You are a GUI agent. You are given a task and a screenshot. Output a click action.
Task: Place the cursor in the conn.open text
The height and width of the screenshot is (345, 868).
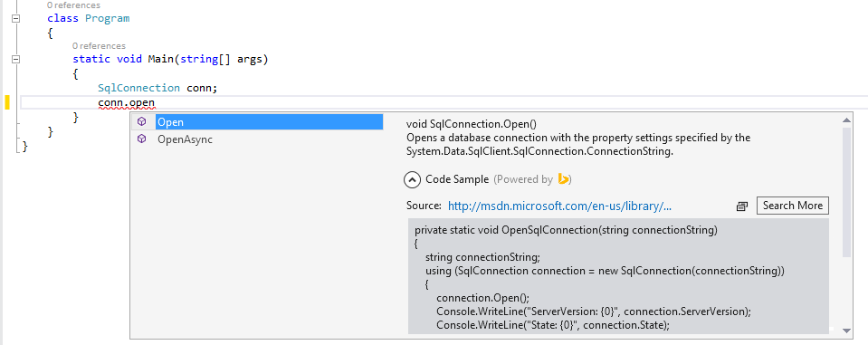(126, 102)
